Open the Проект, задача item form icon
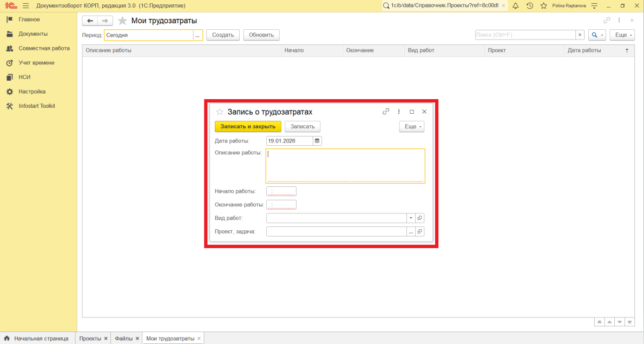644x344 pixels. (x=420, y=232)
